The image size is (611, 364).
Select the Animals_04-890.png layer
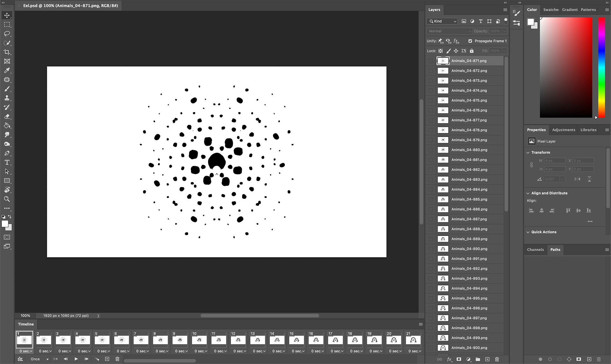click(469, 249)
